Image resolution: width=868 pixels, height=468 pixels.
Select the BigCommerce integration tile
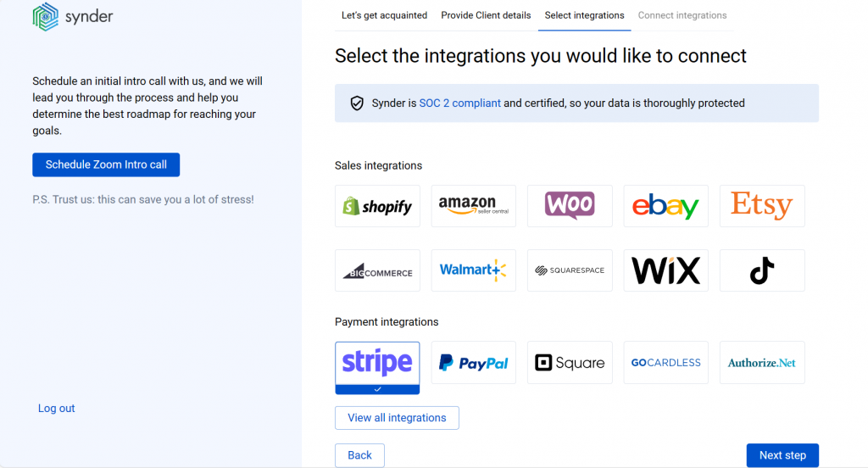pyautogui.click(x=377, y=270)
